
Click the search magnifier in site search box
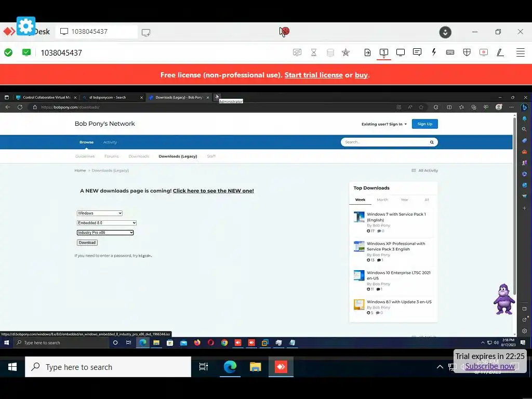point(432,142)
